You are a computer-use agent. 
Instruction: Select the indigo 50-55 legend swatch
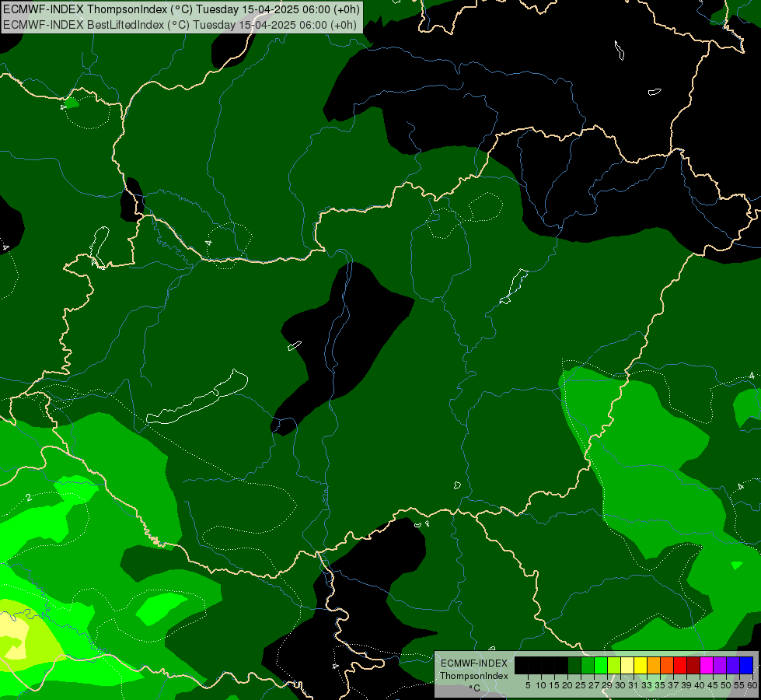point(733,665)
